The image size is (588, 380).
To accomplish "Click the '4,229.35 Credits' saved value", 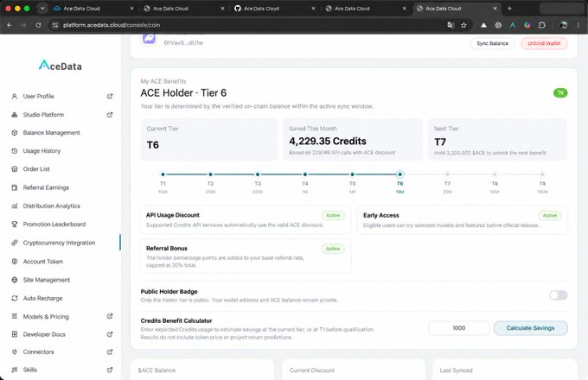I will point(328,141).
